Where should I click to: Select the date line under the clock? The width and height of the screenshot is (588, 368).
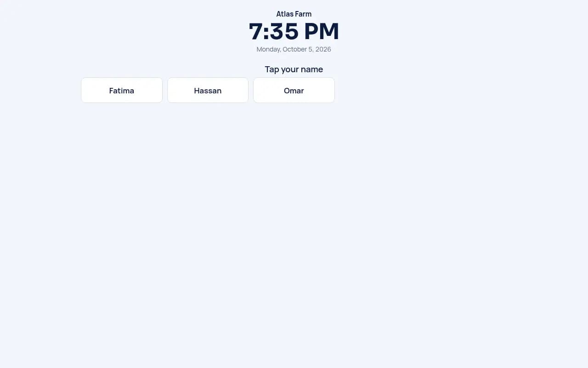(294, 49)
